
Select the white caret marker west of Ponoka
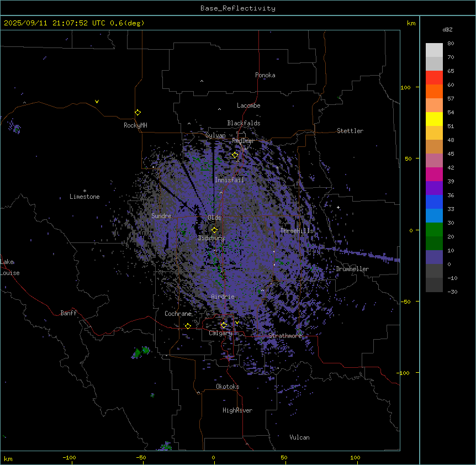(202, 81)
